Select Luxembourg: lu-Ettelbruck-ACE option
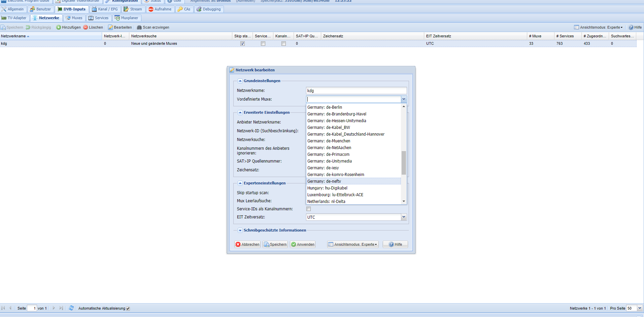Viewport: 644px width, 317px height. click(x=353, y=195)
